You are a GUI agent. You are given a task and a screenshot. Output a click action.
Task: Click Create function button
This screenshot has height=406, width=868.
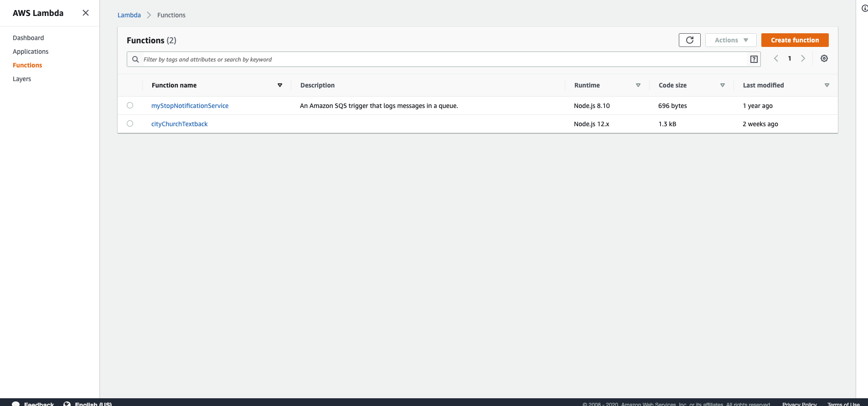click(795, 40)
